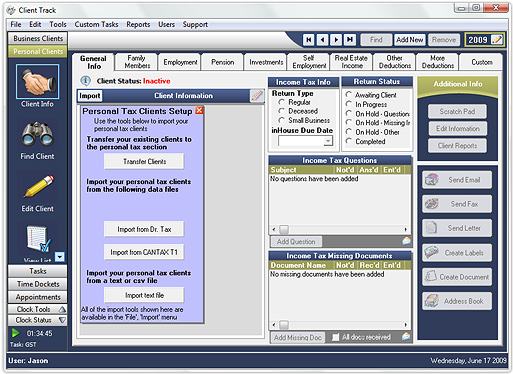Screen dimensions: 513x374
Task: Open the Appointments section
Action: 38,297
